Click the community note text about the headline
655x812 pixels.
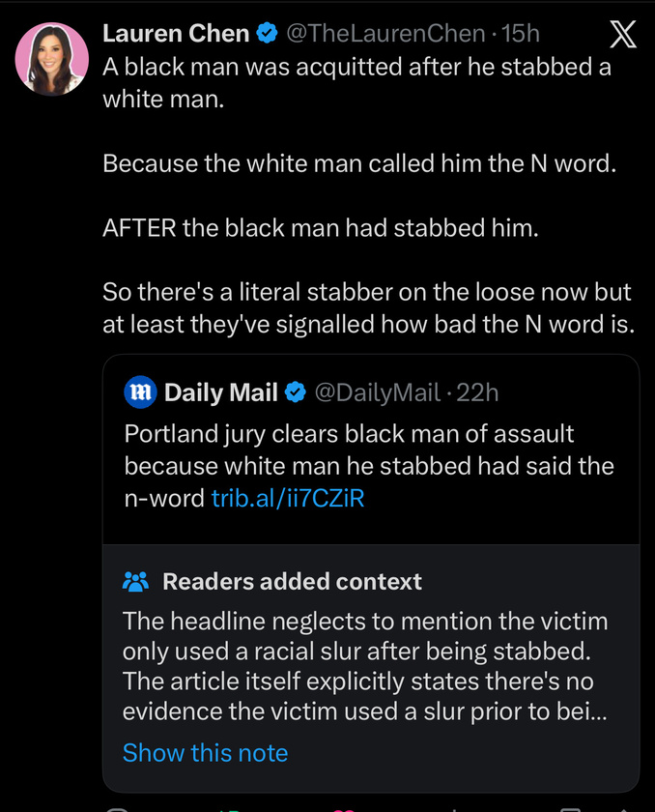click(x=365, y=666)
